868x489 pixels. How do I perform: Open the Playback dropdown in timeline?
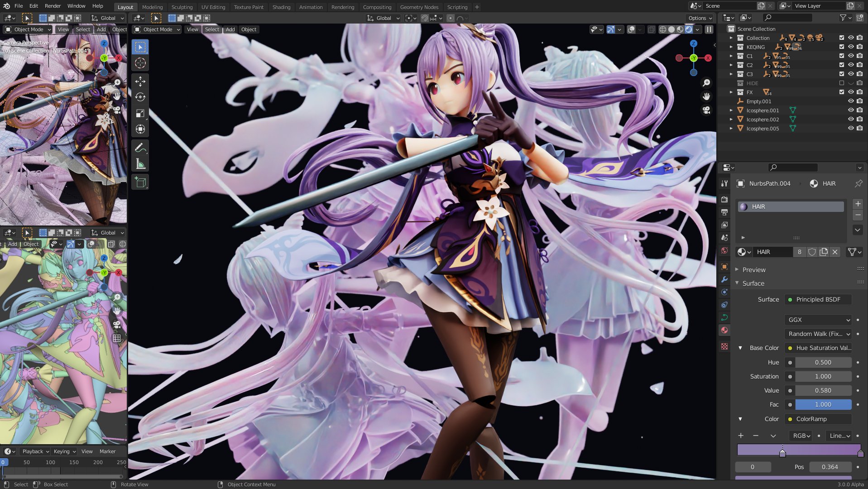click(35, 451)
